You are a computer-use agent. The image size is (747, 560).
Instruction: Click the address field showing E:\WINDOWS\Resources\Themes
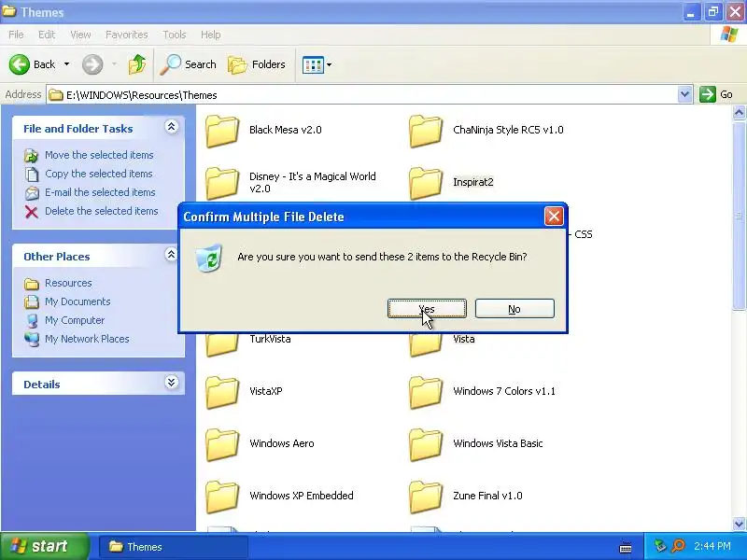pyautogui.click(x=362, y=95)
